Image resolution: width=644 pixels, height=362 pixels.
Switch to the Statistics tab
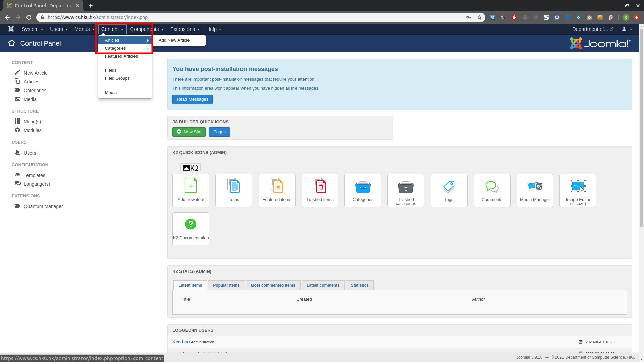[x=360, y=285]
